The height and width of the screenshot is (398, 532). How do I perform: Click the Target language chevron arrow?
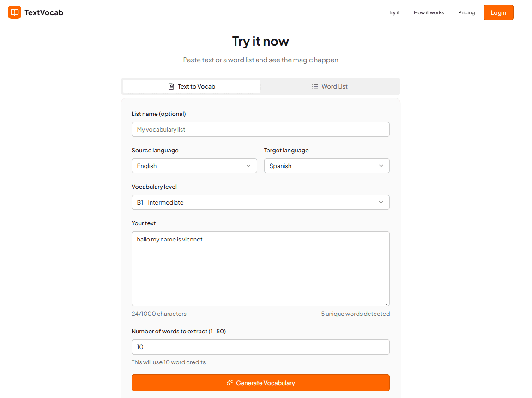click(x=381, y=166)
